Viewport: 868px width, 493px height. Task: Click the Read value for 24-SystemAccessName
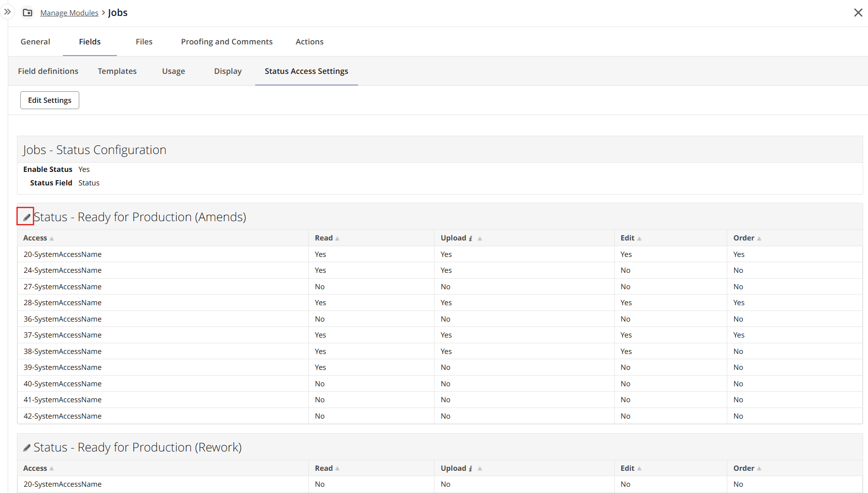tap(320, 270)
